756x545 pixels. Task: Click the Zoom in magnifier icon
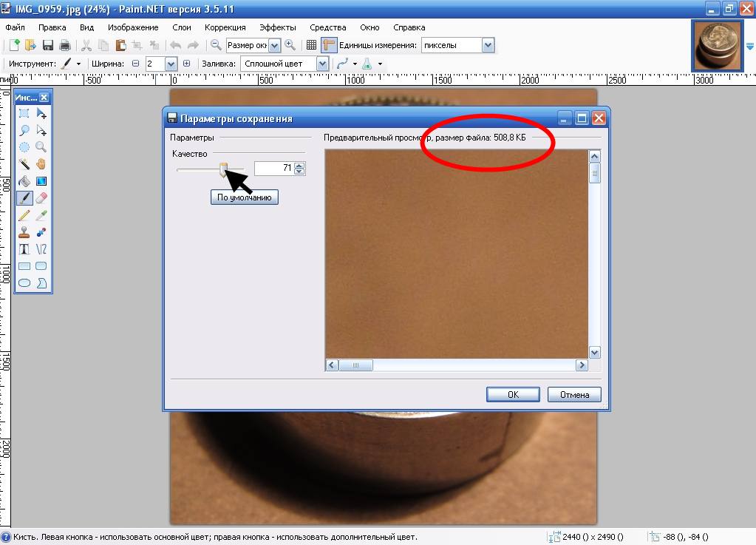pyautogui.click(x=290, y=45)
